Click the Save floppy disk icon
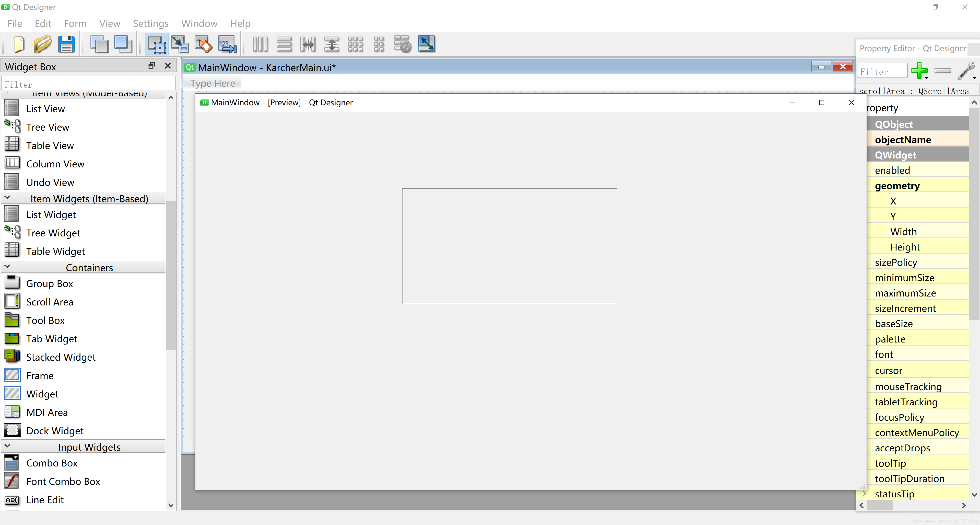This screenshot has width=980, height=525. 66,44
